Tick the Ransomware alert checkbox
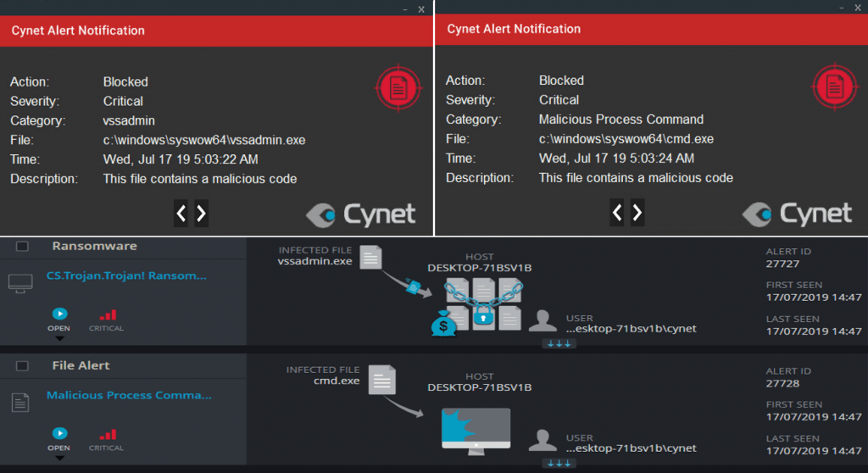This screenshot has width=868, height=473. (22, 247)
